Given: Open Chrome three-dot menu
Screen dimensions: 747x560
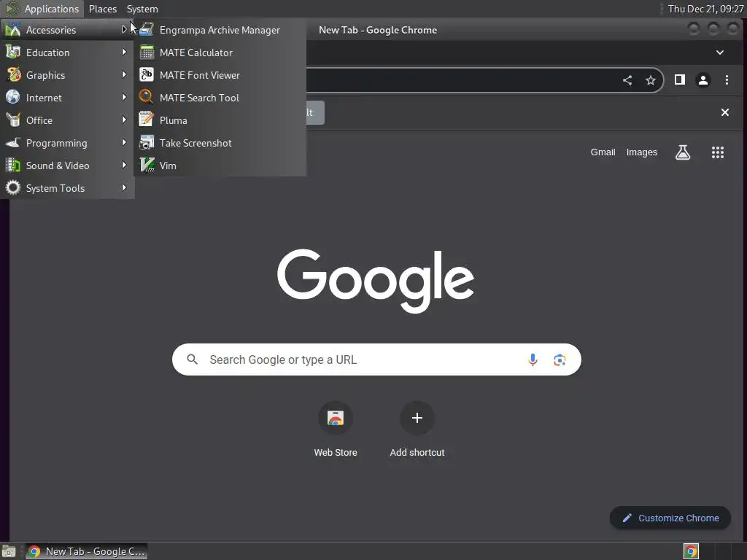Looking at the screenshot, I should click(x=727, y=80).
